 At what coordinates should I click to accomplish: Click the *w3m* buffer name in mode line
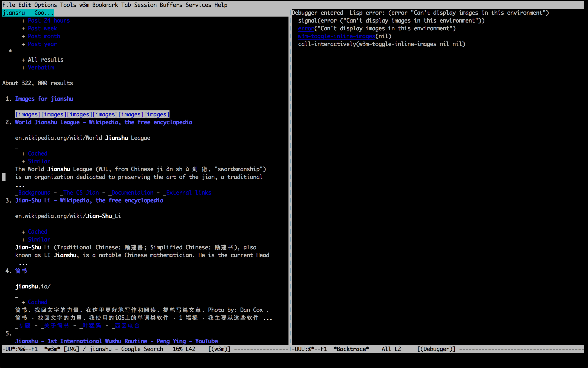[52, 349]
